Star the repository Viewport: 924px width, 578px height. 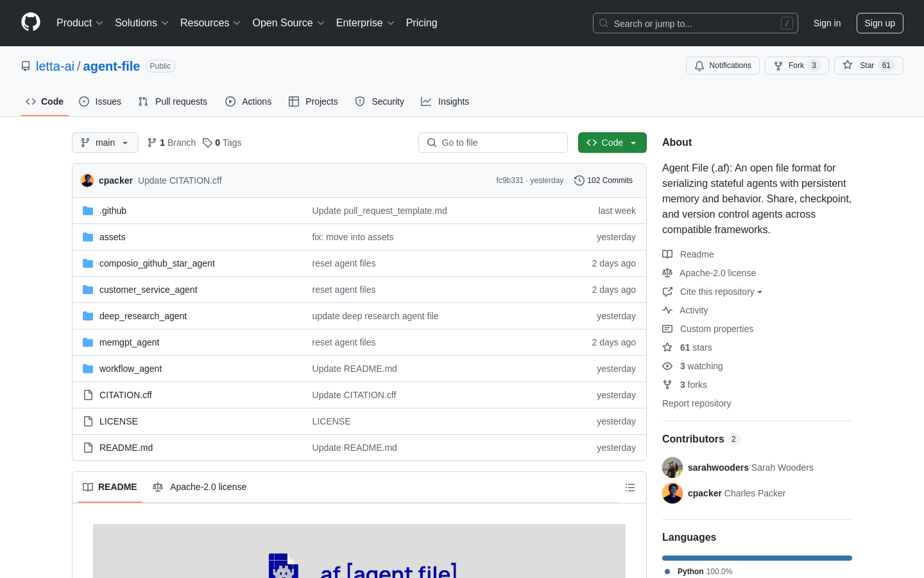click(x=868, y=66)
